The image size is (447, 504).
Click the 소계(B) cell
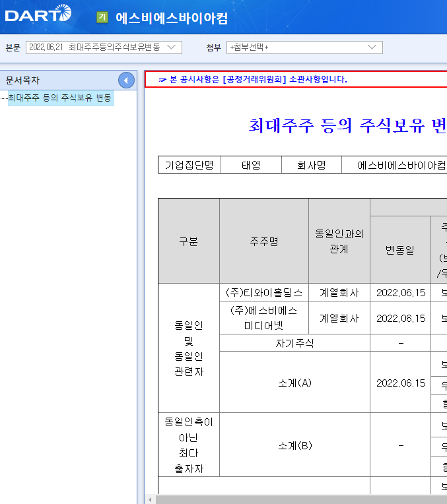pos(294,445)
